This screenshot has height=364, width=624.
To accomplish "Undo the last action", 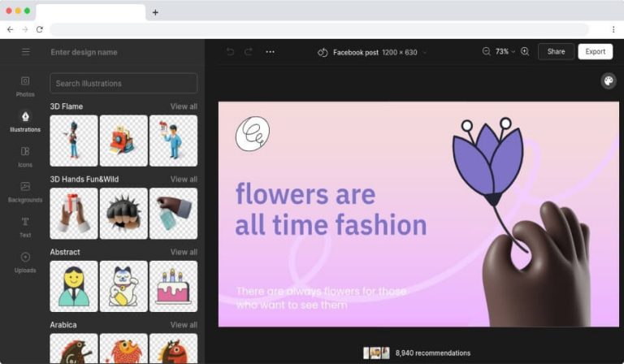I will (x=230, y=52).
